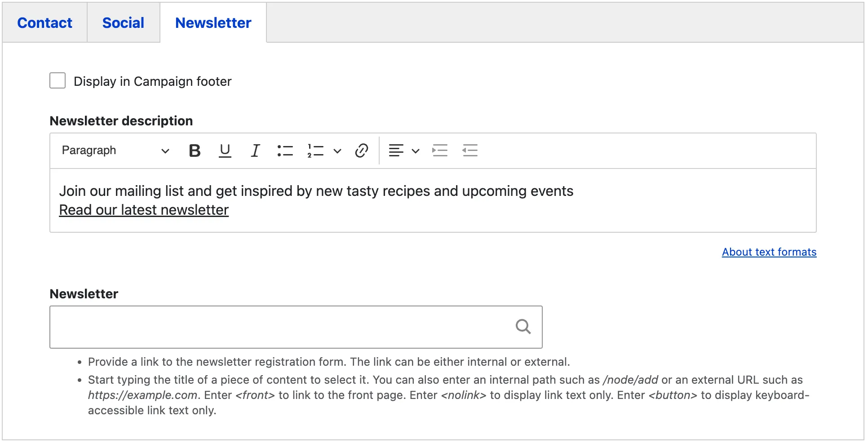Insert a bulleted list
The height and width of the screenshot is (443, 868).
pyautogui.click(x=285, y=151)
